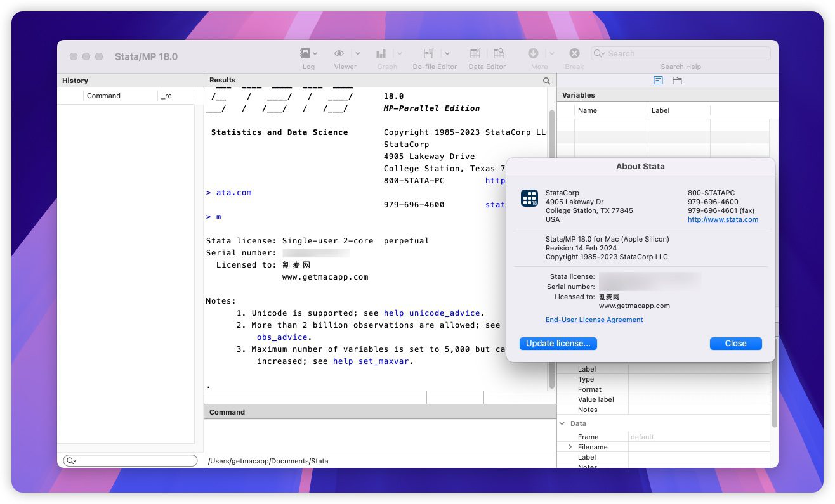The width and height of the screenshot is (835, 504).
Task: Focus the History filter search field
Action: tap(130, 460)
